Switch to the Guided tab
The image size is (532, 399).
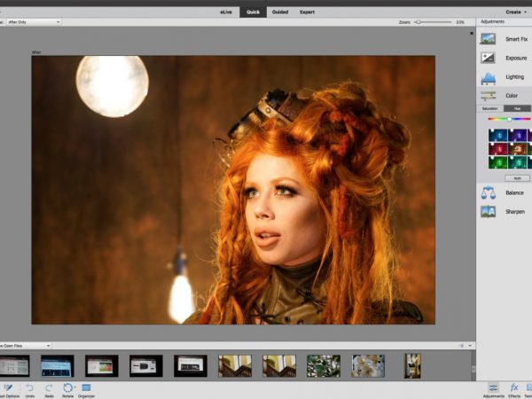pyautogui.click(x=280, y=12)
